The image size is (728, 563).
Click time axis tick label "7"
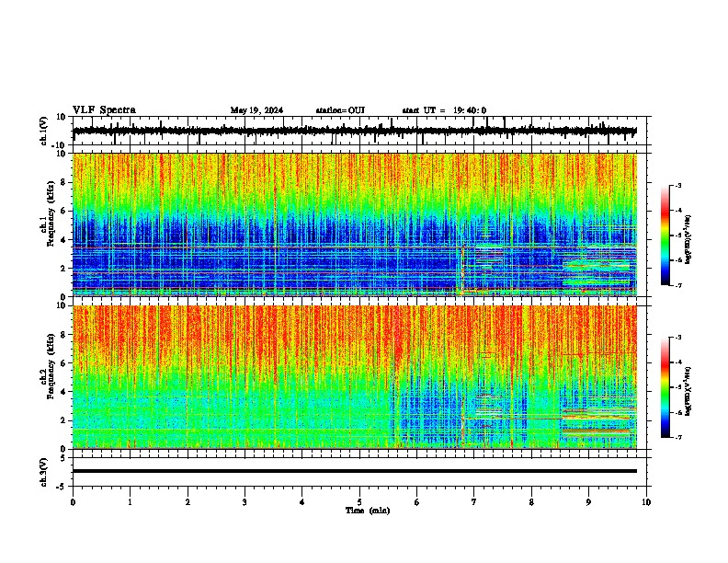tap(474, 502)
